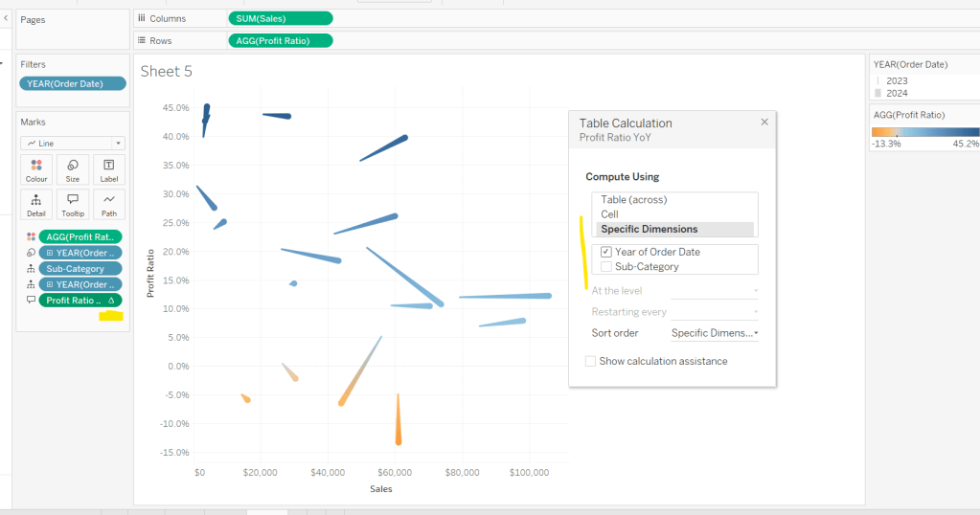Viewport: 980px width, 515px height.
Task: Open the Label marks card button
Action: (x=108, y=169)
